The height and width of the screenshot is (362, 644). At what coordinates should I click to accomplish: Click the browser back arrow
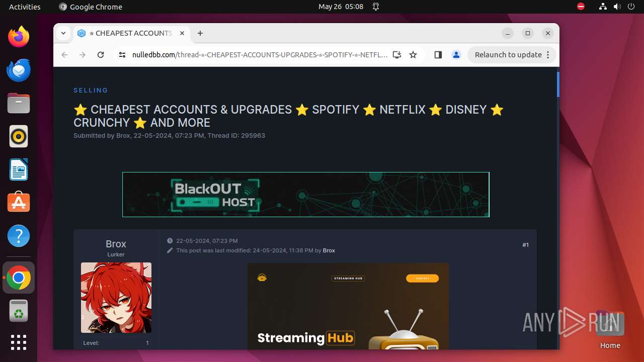coord(64,55)
